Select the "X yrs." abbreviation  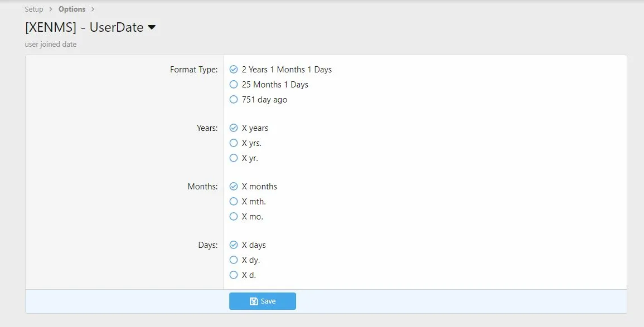(x=234, y=143)
